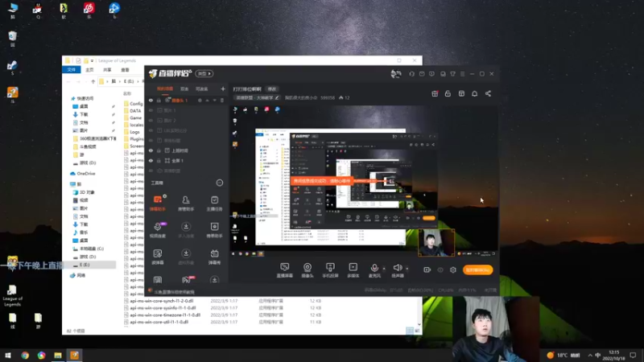Screen dimensions: 644x362
Task: Open the 视频连麦 video co-stream tool
Action: pos(158,229)
